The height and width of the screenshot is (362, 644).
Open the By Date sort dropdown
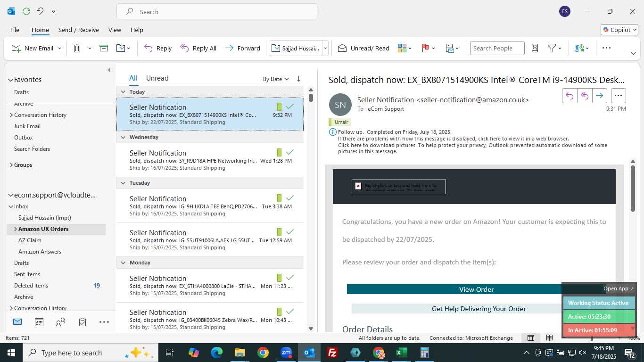(x=276, y=79)
